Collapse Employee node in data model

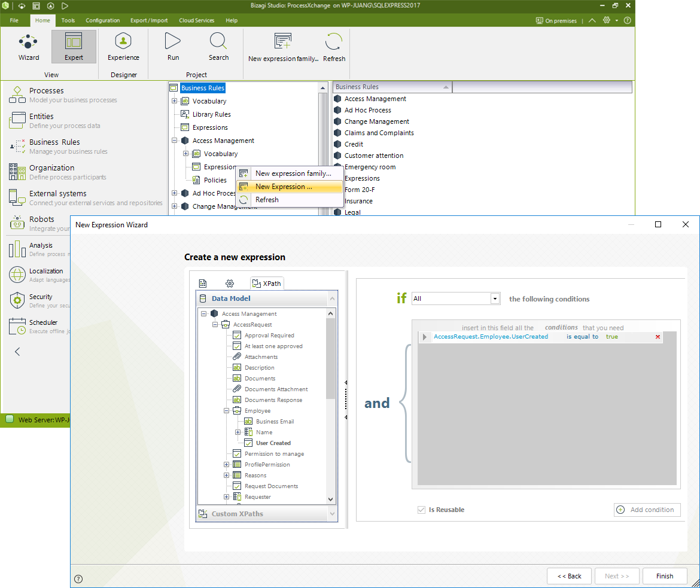[226, 411]
